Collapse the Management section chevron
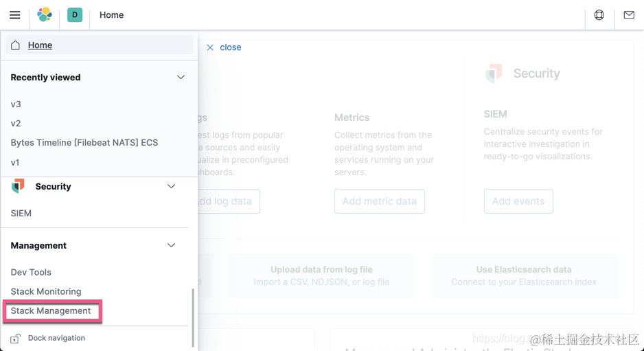This screenshot has height=351, width=644. (171, 245)
